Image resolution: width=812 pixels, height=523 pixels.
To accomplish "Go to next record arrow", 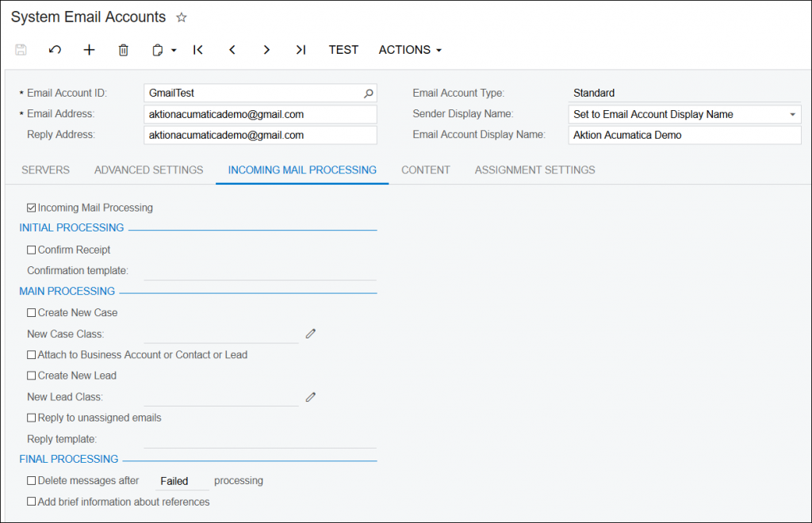I will point(266,50).
